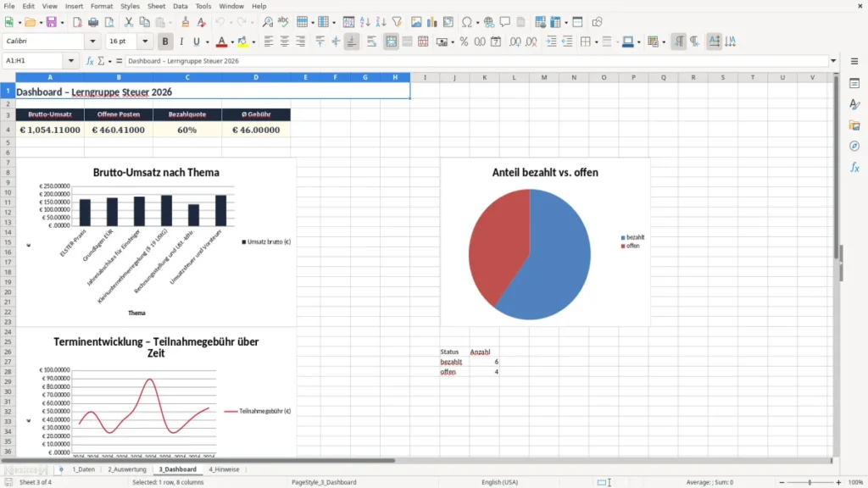This screenshot has width=868, height=488.
Task: Click Add Decimal Place icon
Action: (x=515, y=42)
